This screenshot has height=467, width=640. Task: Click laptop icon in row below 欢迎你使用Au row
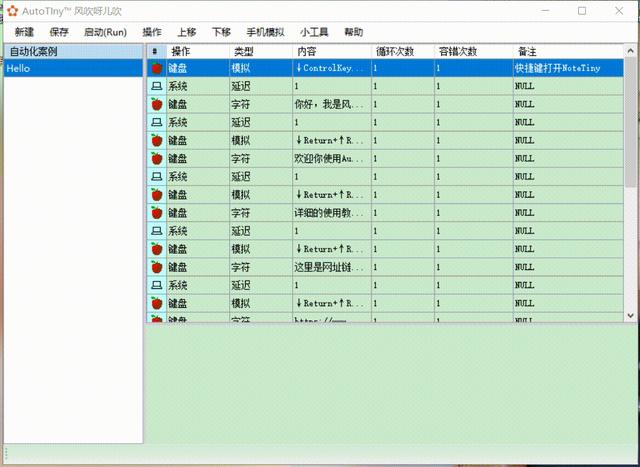[157, 177]
